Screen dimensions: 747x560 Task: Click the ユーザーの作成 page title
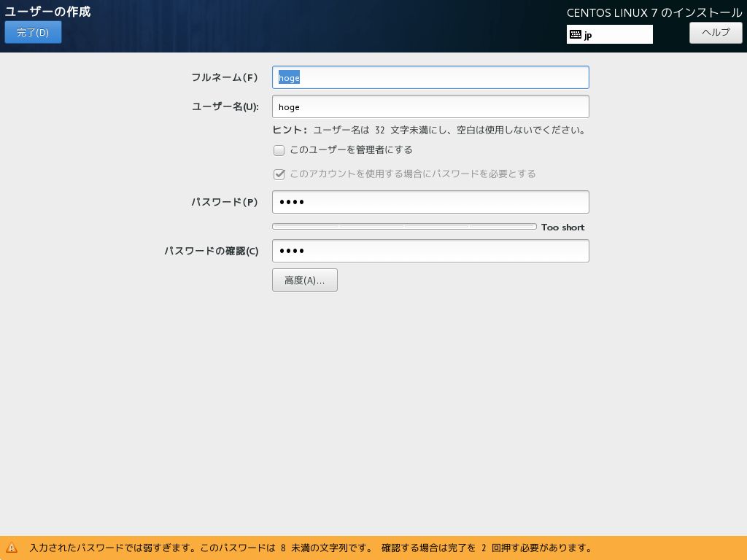[x=47, y=12]
